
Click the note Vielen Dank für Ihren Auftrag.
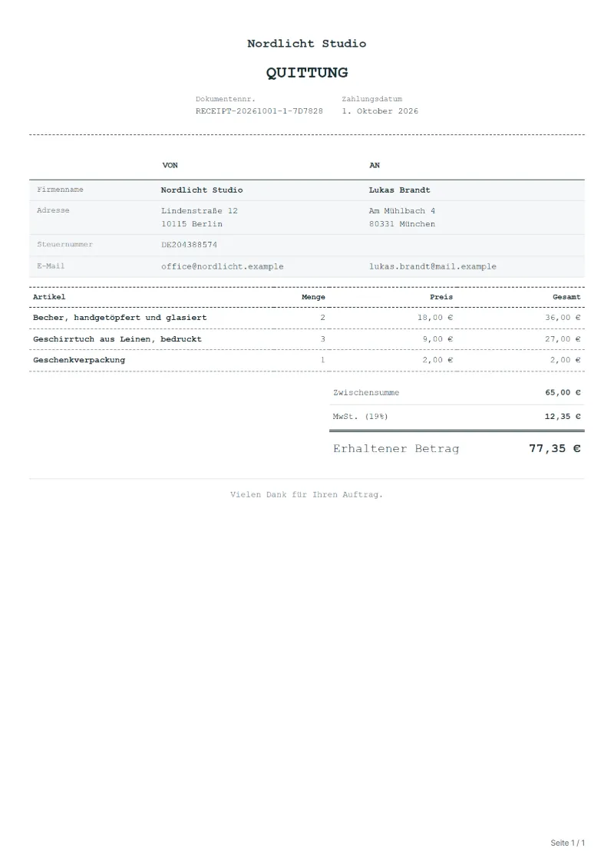pos(307,495)
